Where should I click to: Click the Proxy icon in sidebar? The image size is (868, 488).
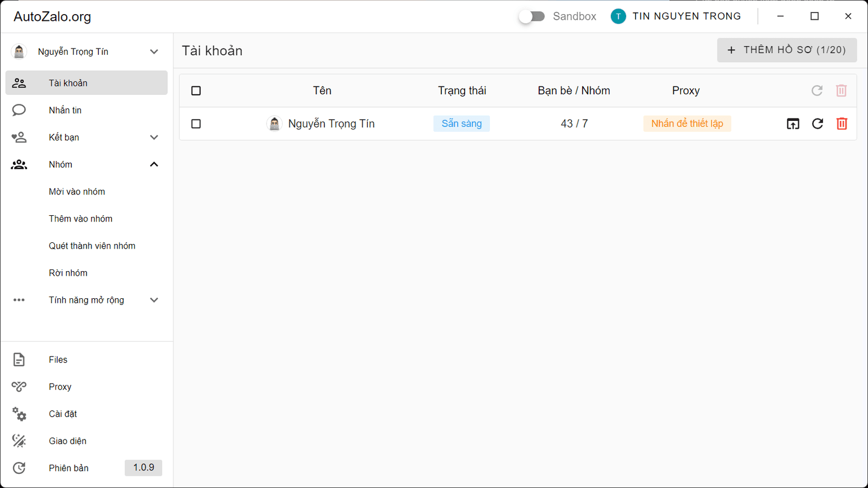pyautogui.click(x=19, y=387)
